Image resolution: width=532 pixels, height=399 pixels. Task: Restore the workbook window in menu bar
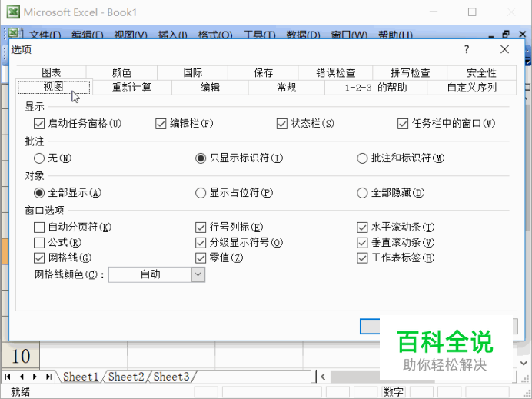coord(506,35)
